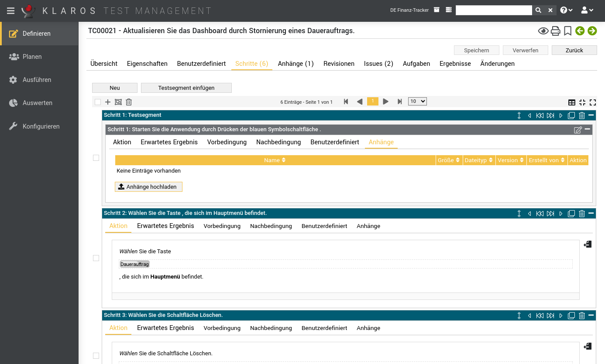The width and height of the screenshot is (605, 364).
Task: Open the help question-mark menu
Action: (566, 10)
